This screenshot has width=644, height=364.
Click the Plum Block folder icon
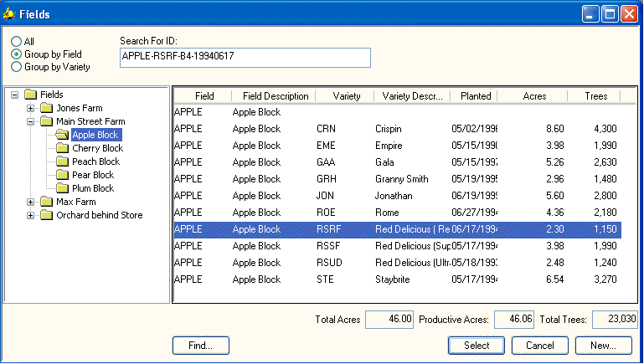(x=63, y=188)
